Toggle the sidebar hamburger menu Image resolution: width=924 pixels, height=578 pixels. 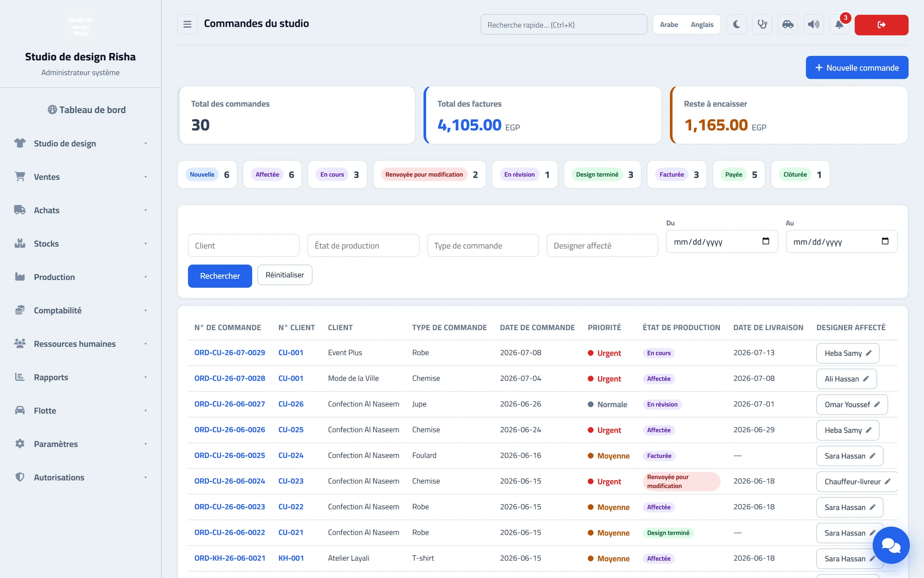pyautogui.click(x=187, y=25)
